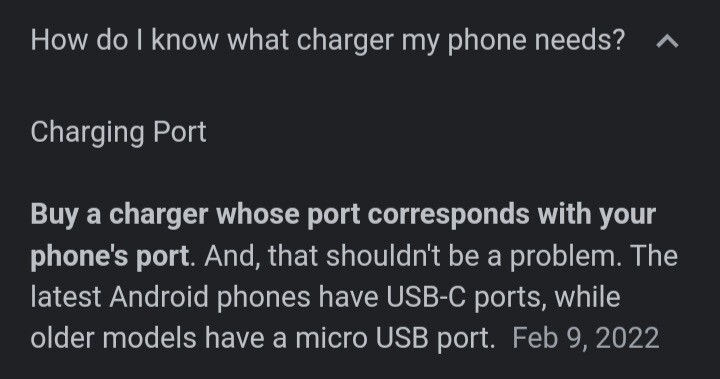Select the 'Charging Port' heading
The width and height of the screenshot is (720, 379).
pyautogui.click(x=118, y=132)
